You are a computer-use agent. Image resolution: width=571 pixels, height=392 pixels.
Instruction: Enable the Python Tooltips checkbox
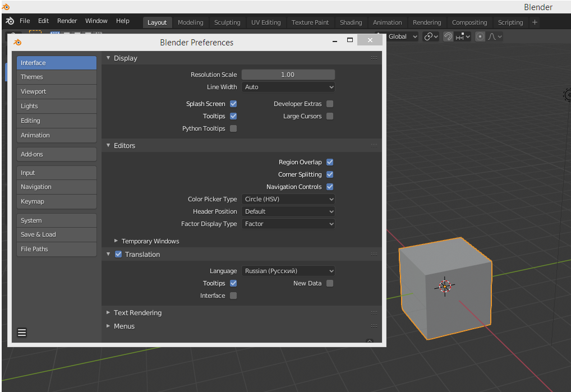[x=233, y=128]
